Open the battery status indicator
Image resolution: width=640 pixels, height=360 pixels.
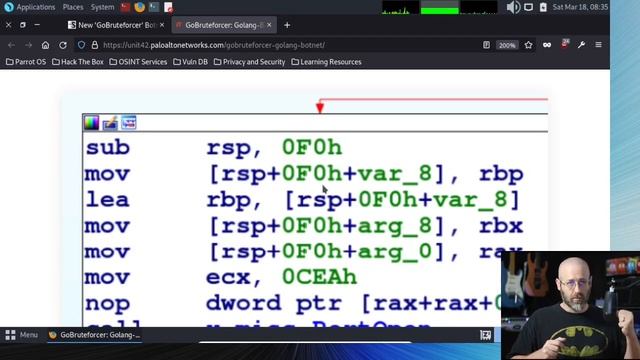point(543,7)
